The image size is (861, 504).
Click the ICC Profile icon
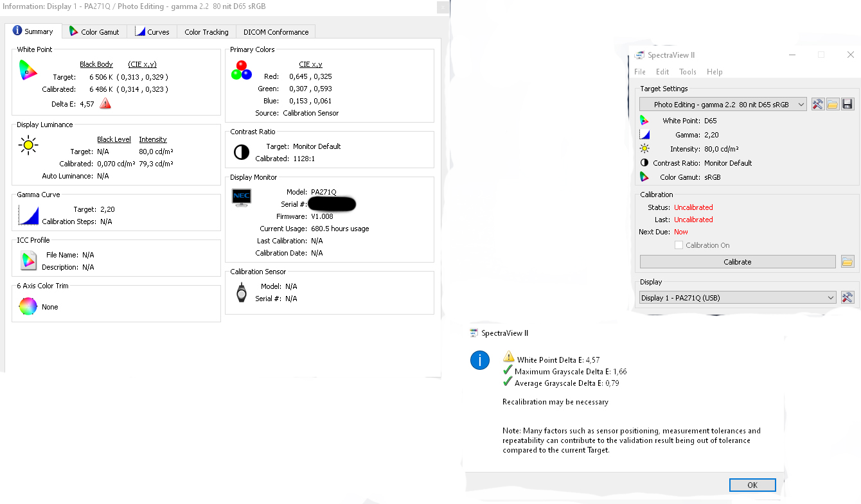coord(28,260)
